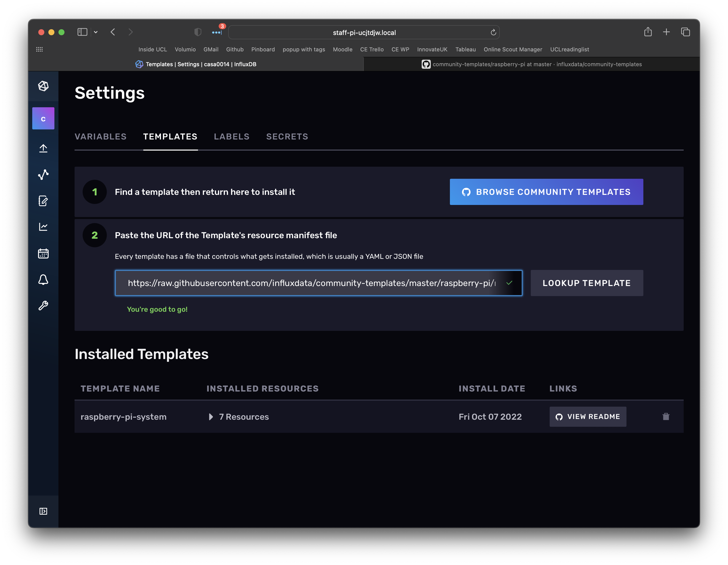Switch to the Secrets tab

pyautogui.click(x=287, y=136)
